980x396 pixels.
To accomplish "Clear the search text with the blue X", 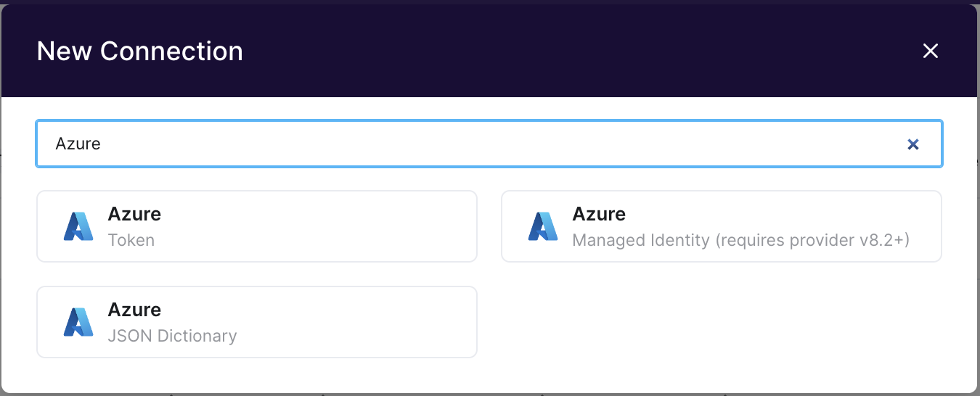I will click(913, 144).
